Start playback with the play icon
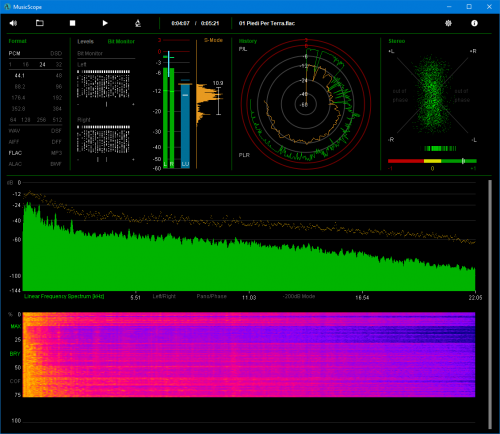Viewport: 500px width, 434px height. click(105, 23)
